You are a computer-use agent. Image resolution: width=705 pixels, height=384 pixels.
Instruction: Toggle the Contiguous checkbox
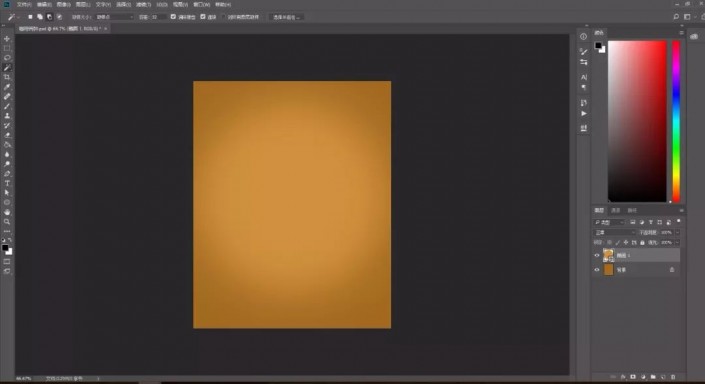(x=203, y=17)
